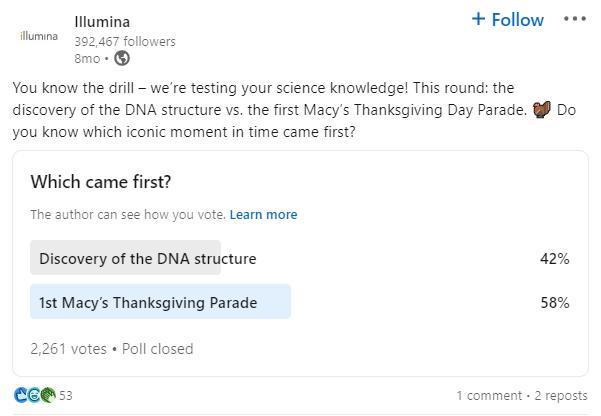Open the three-dot post options menu
601x416 pixels.
574,19
